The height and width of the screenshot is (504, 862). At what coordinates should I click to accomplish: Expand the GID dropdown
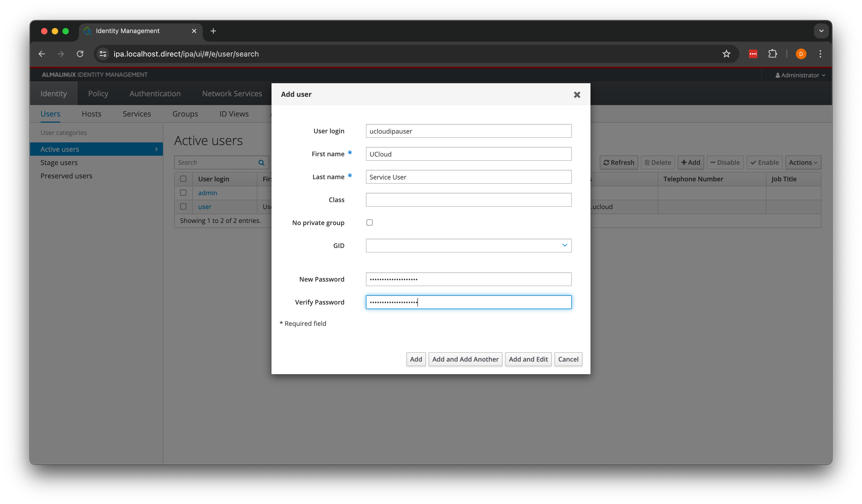tap(564, 245)
